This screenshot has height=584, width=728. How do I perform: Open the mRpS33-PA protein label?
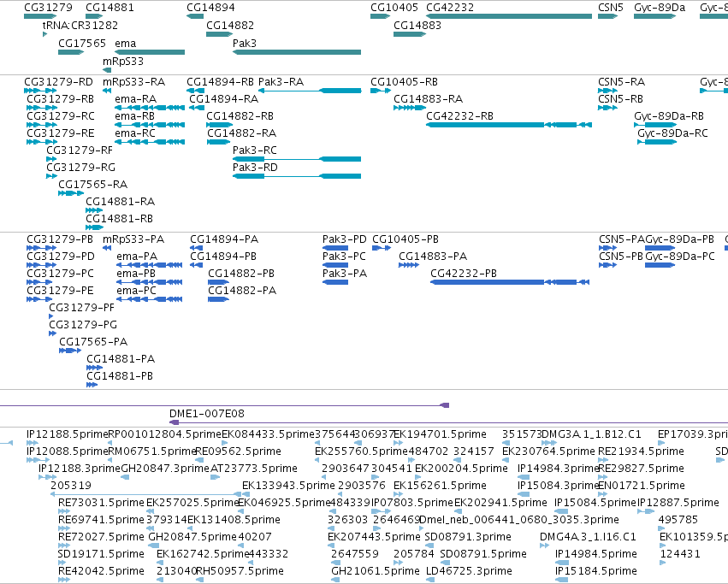[133, 239]
